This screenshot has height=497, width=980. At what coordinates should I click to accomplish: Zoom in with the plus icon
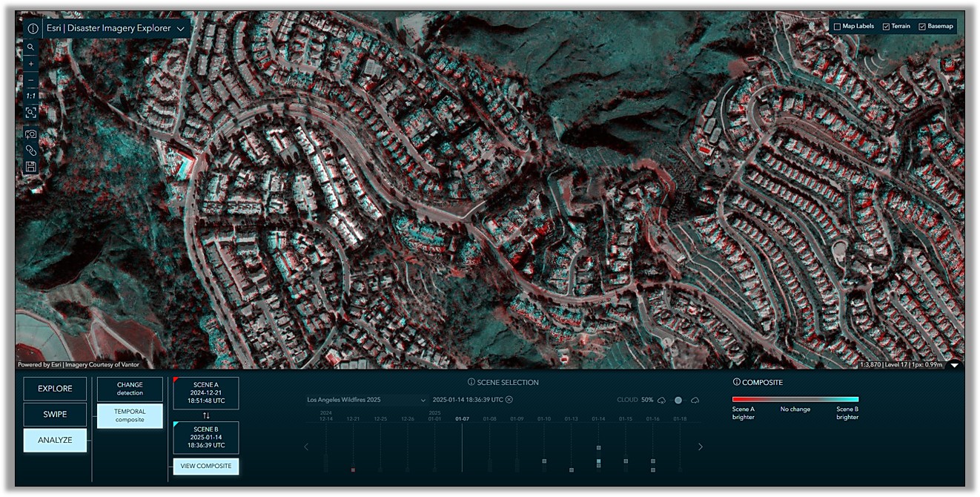coord(31,64)
